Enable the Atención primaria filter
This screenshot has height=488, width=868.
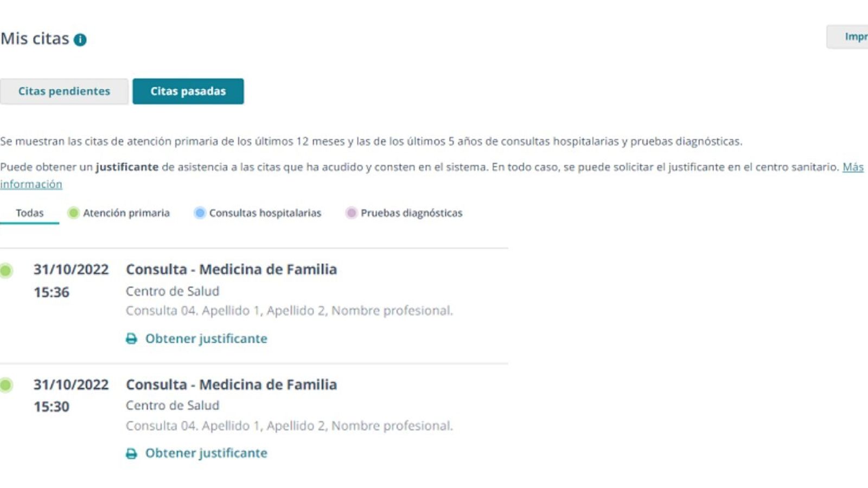[126, 213]
